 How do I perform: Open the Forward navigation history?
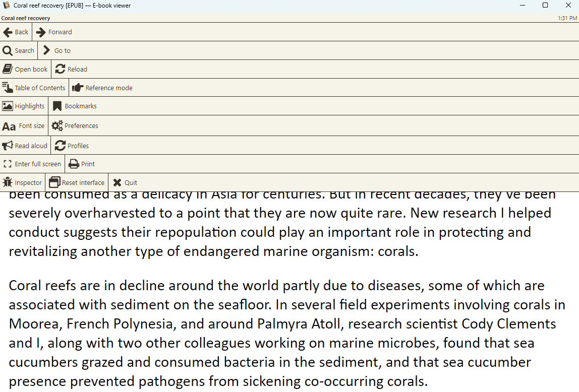(x=53, y=32)
